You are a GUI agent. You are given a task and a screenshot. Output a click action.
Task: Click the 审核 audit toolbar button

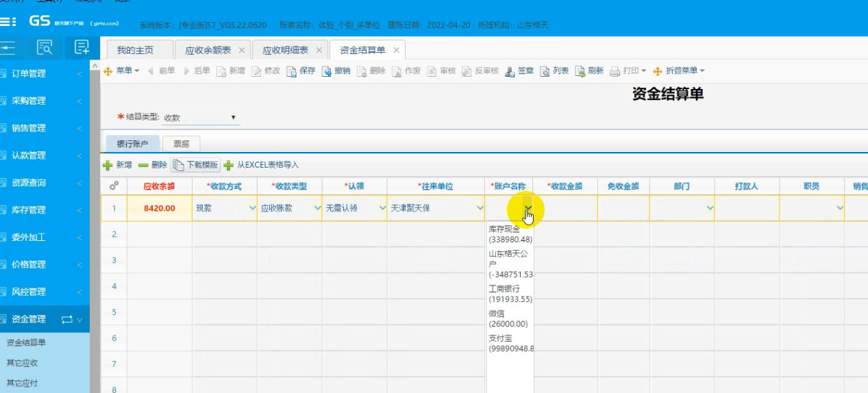coord(442,71)
